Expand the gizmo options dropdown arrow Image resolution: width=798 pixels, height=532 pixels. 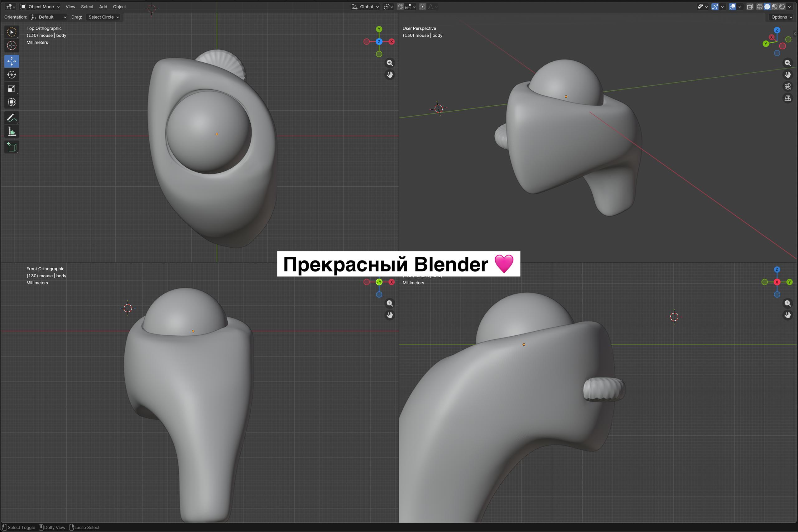tap(722, 7)
